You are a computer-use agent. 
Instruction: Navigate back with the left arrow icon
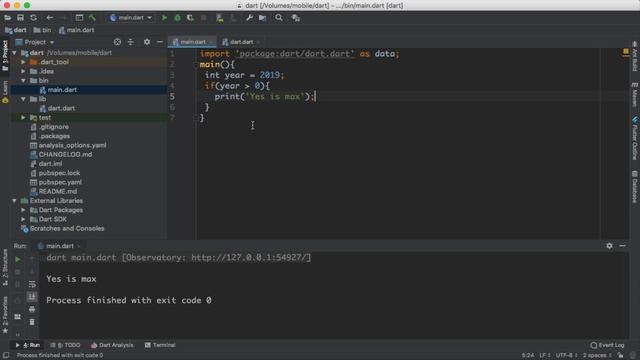pos(49,18)
